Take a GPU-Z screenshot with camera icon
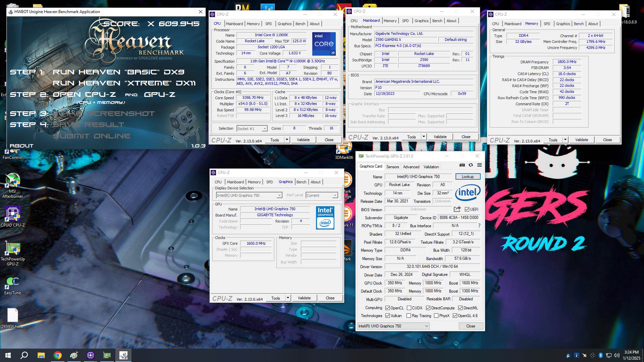The height and width of the screenshot is (362, 644). pyautogui.click(x=462, y=165)
